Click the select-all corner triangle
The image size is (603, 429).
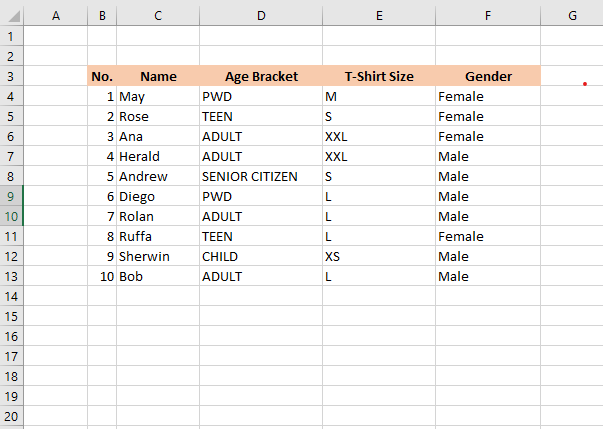coord(10,15)
